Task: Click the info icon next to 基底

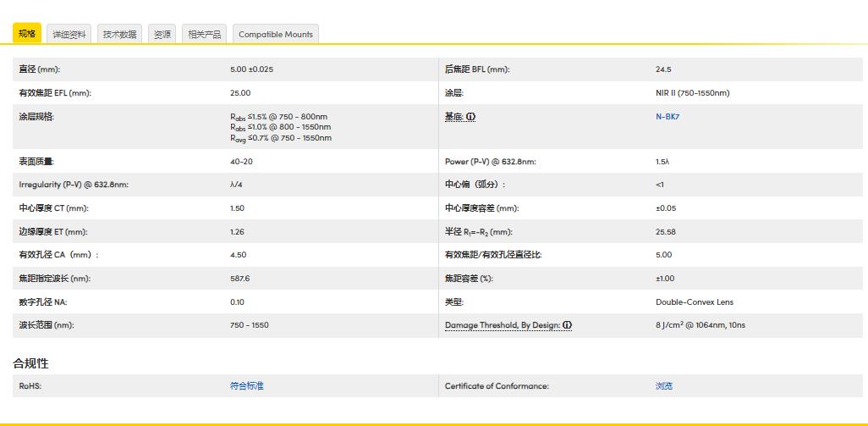Action: click(x=470, y=117)
